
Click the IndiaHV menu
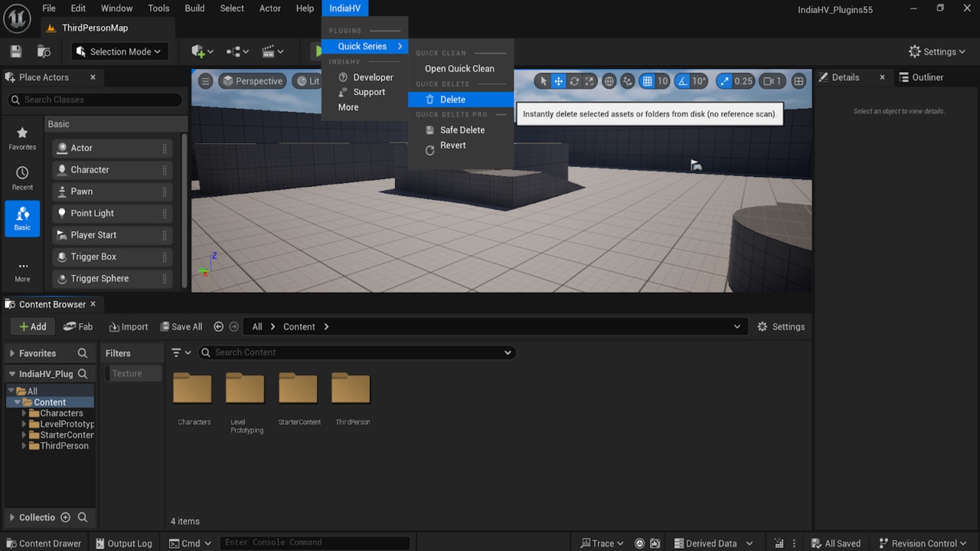[345, 8]
